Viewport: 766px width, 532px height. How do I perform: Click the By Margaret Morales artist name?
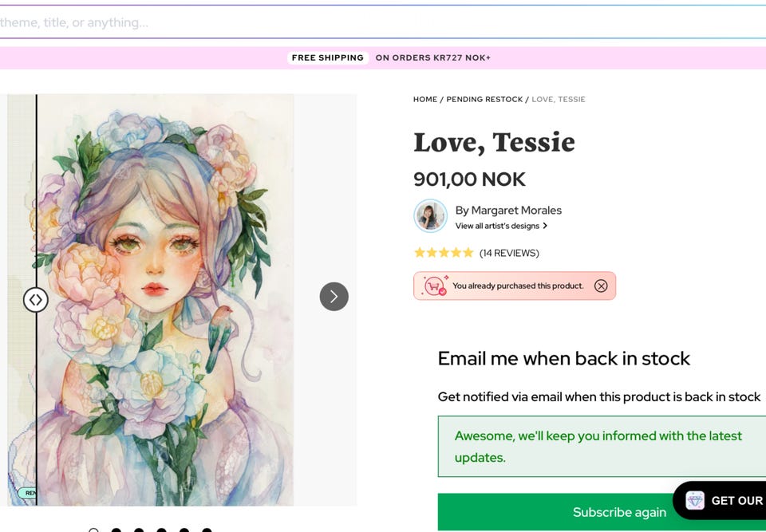tap(508, 211)
